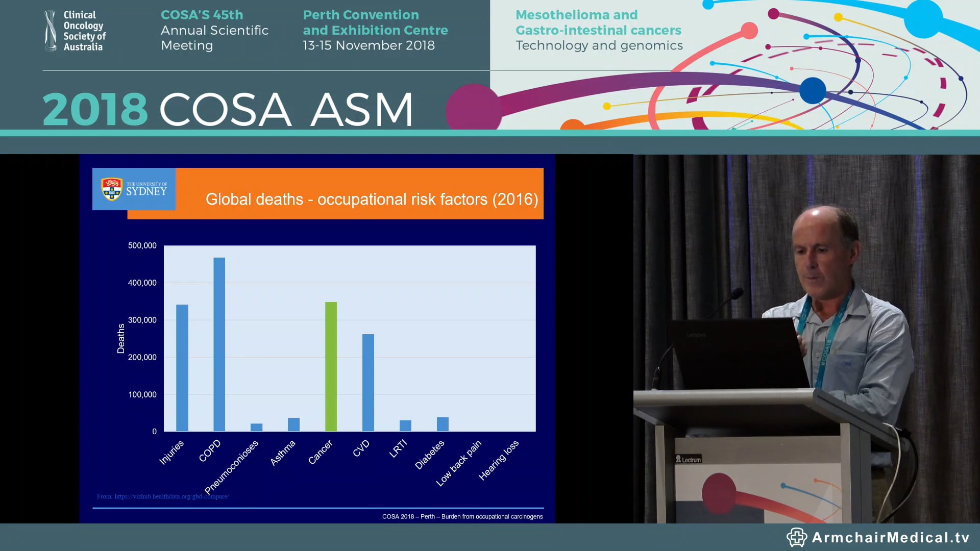Expand the Hearing loss category label
Screen dimensions: 980x551
(x=498, y=462)
